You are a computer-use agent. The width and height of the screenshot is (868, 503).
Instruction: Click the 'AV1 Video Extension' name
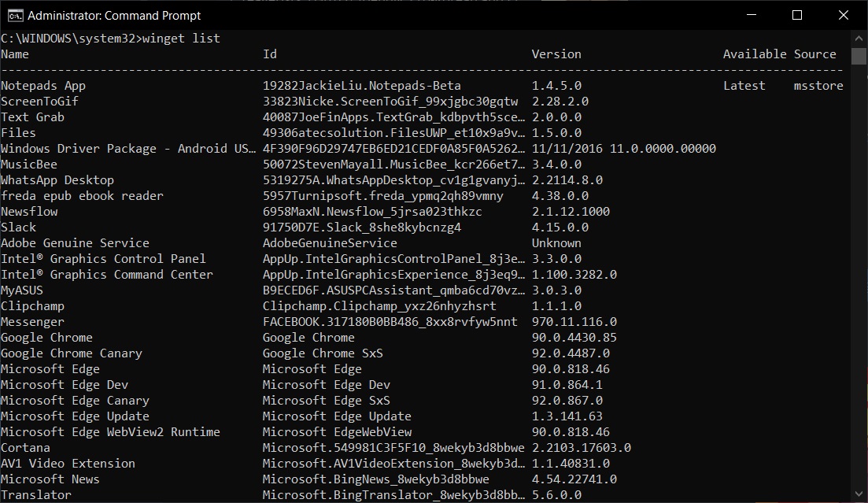(68, 464)
